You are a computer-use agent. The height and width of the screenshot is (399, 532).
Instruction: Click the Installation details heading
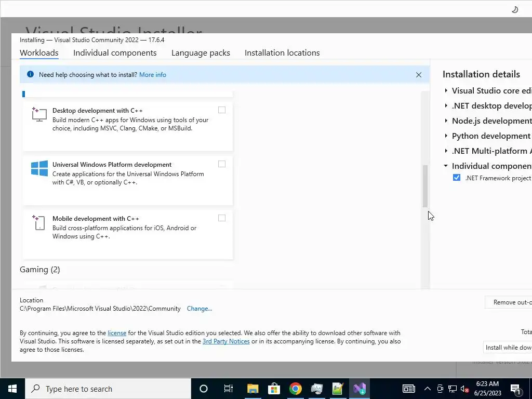481,74
